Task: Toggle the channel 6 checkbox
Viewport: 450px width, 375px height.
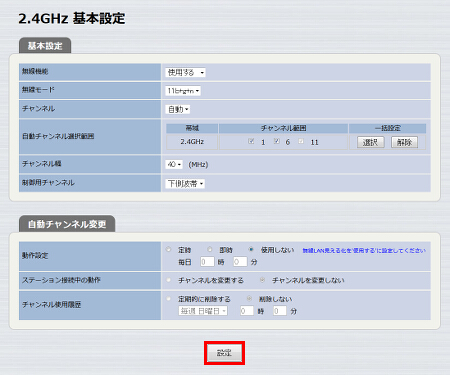Action: [277, 141]
